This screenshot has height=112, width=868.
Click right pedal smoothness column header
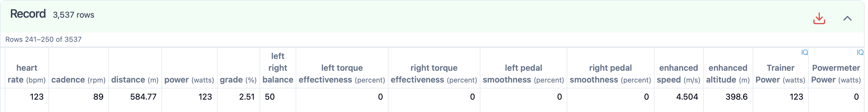[610, 74]
